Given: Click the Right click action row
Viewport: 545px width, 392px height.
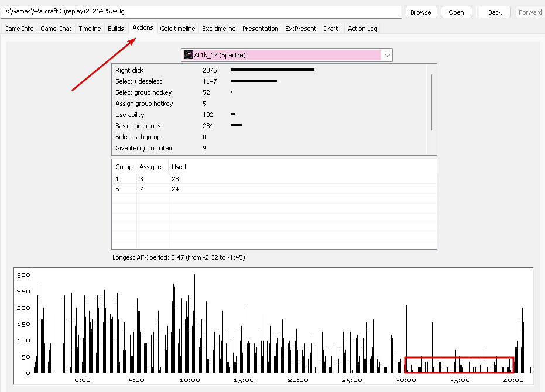Looking at the screenshot, I should (x=269, y=70).
